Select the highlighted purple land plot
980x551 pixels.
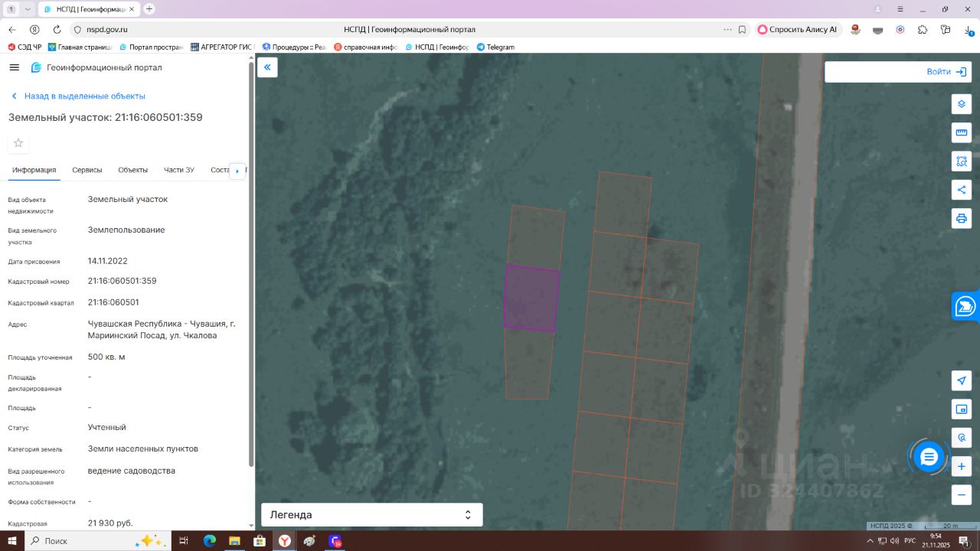coord(531,298)
